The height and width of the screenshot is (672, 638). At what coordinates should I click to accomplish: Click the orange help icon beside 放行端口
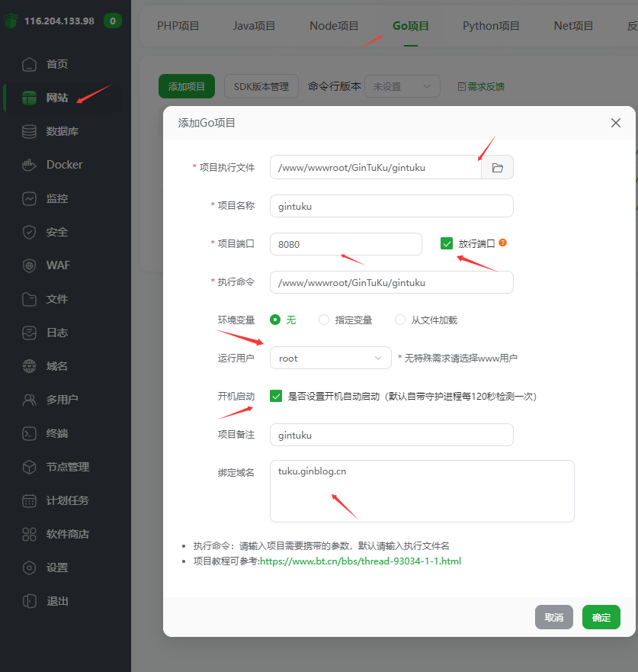click(502, 243)
